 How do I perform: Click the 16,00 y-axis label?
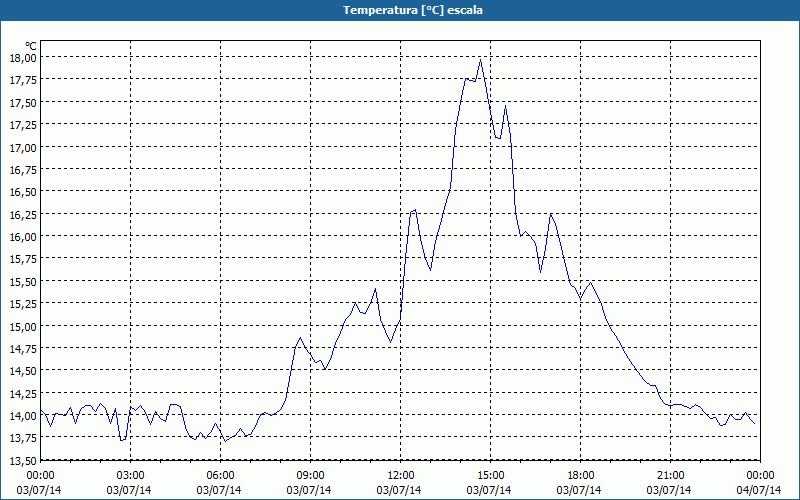(x=23, y=236)
